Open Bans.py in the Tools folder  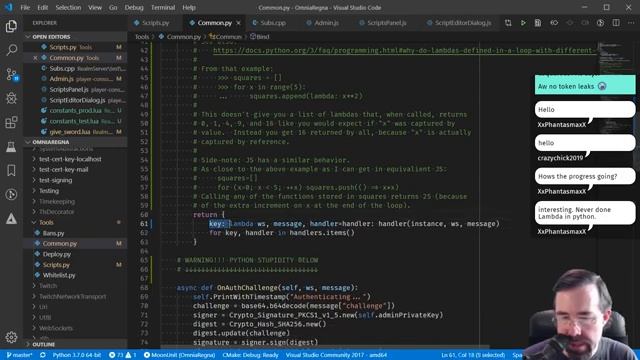[x=76, y=233]
